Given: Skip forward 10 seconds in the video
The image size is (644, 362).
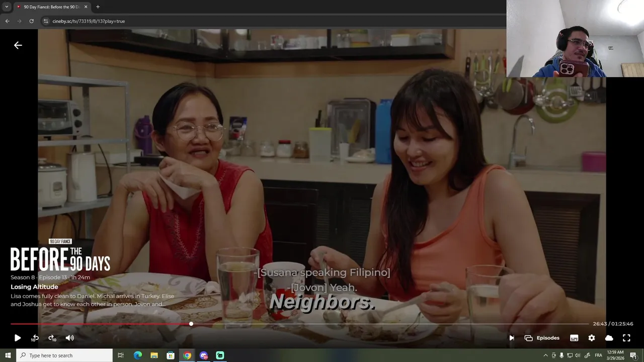Looking at the screenshot, I should 52,338.
